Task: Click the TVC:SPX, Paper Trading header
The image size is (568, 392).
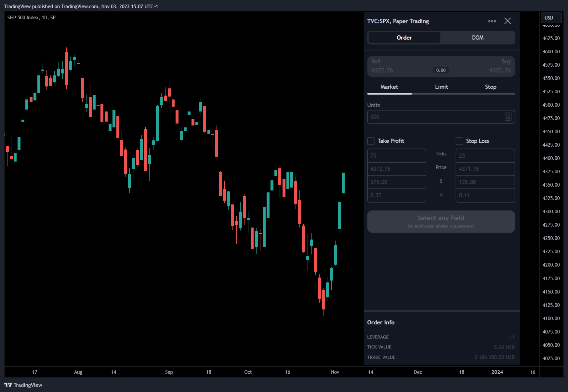Action: click(x=398, y=21)
